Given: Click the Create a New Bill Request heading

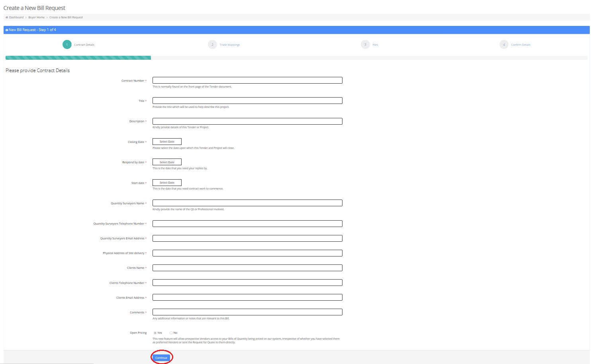Looking at the screenshot, I should click(x=34, y=8).
